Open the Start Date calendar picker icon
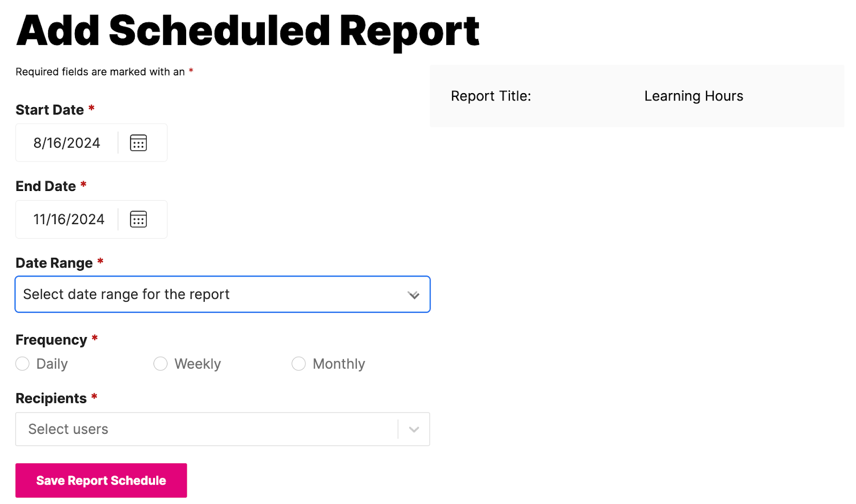 click(138, 143)
